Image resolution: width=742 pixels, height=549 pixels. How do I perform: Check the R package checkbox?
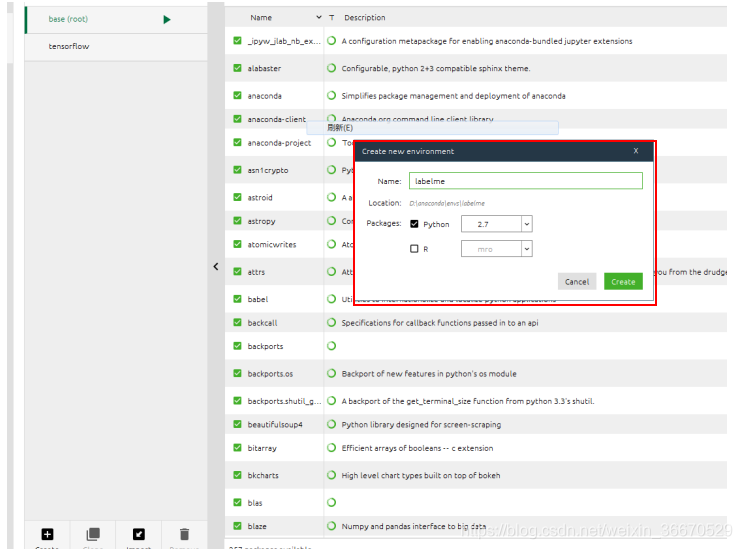[414, 248]
